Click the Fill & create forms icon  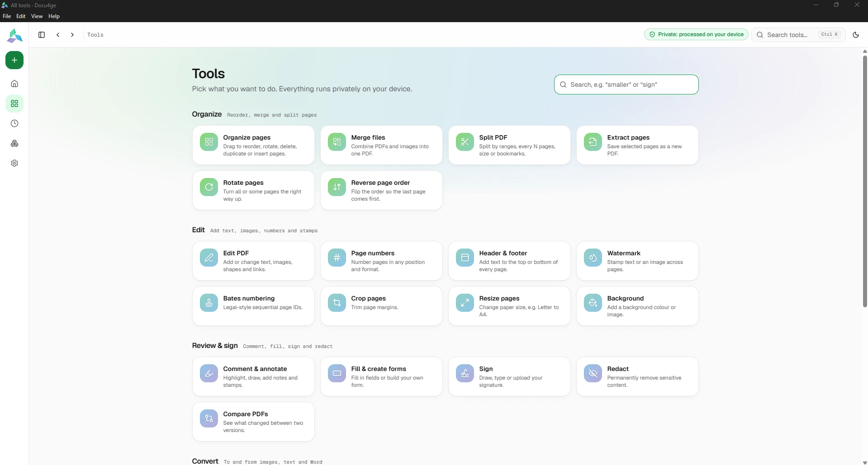337,373
